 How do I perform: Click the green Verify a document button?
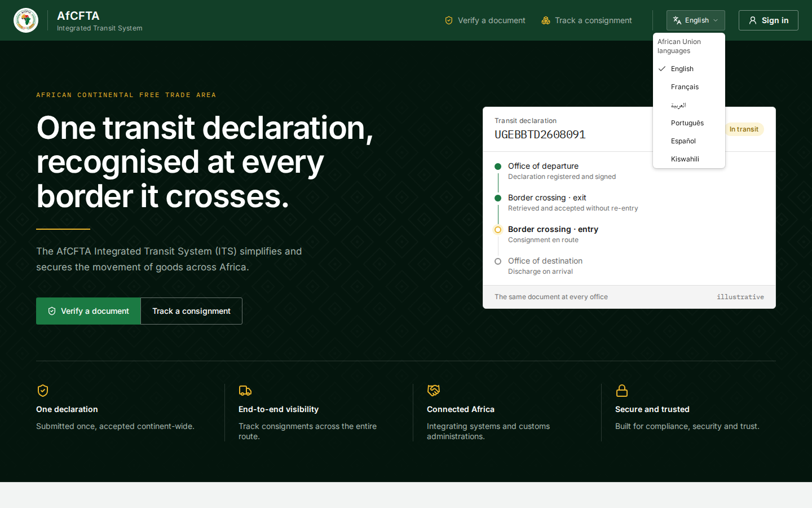tap(89, 311)
